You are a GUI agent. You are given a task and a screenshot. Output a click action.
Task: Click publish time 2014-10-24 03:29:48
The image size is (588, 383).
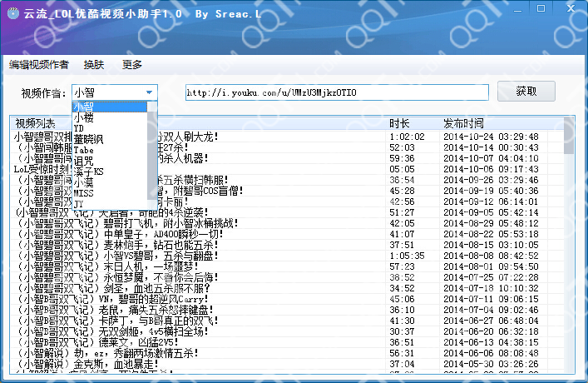point(491,137)
